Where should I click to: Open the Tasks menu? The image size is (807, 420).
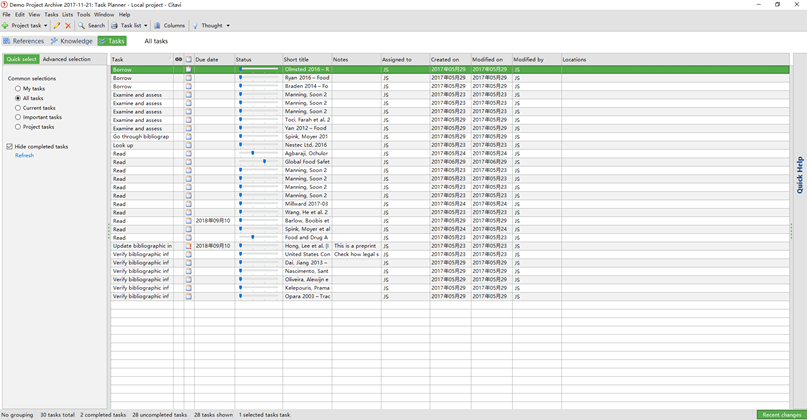[x=51, y=14]
